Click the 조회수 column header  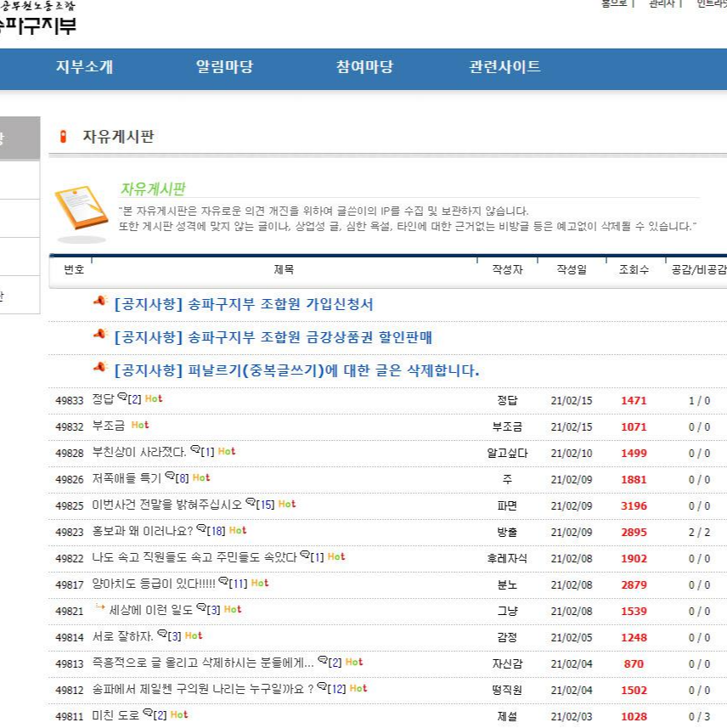(634, 270)
